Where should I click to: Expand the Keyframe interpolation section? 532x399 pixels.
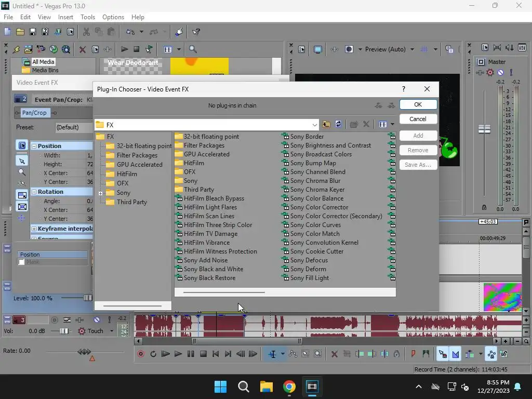(x=34, y=229)
